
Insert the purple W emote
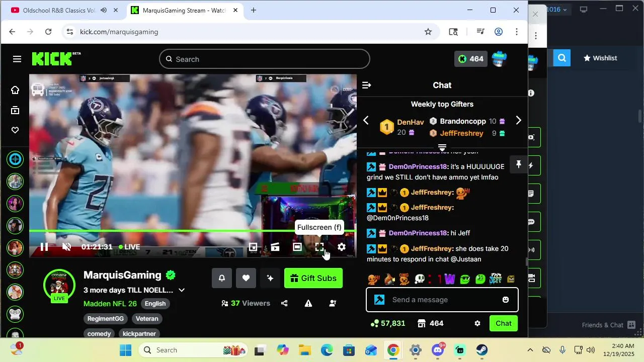coord(450,279)
